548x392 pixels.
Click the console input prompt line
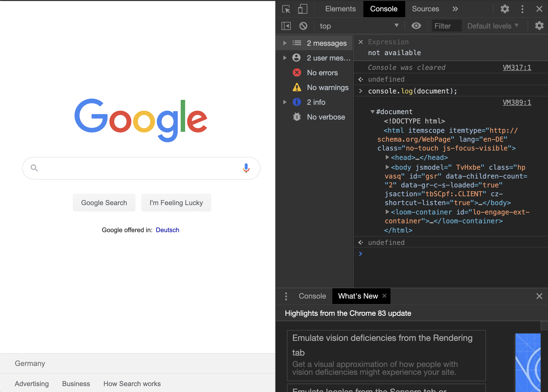pos(451,254)
